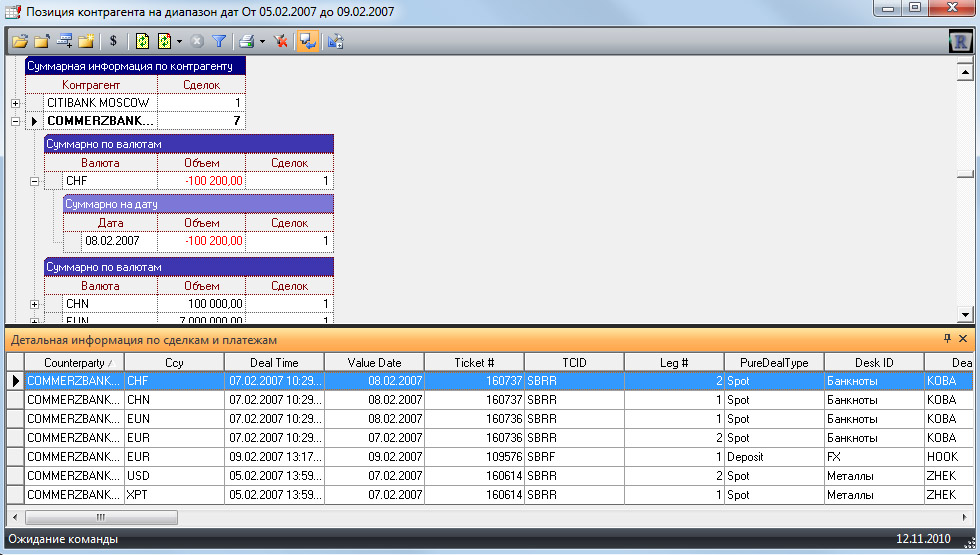Screen dimensions: 980x555
Task: Click the TCID column header
Action: [574, 362]
